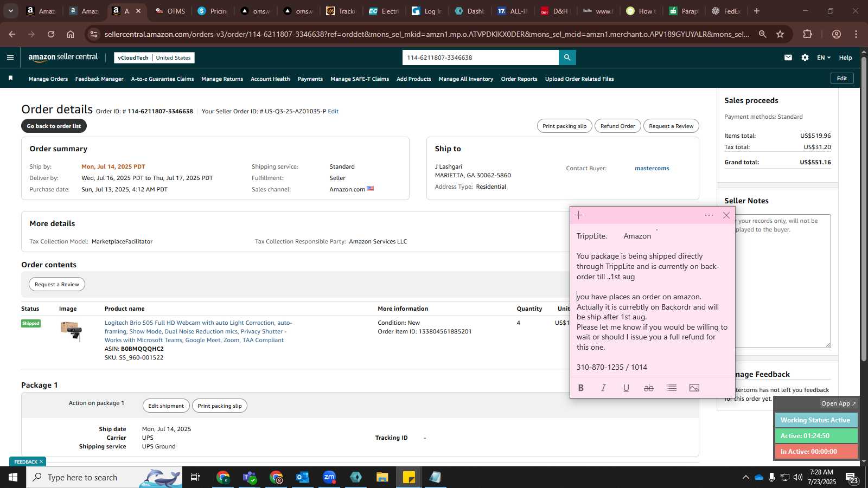
Task: Open the Logitech Brio 505 product link
Action: [198, 331]
